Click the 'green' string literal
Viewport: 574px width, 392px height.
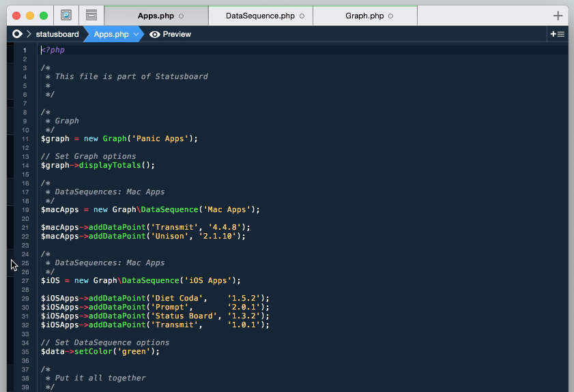(x=134, y=351)
